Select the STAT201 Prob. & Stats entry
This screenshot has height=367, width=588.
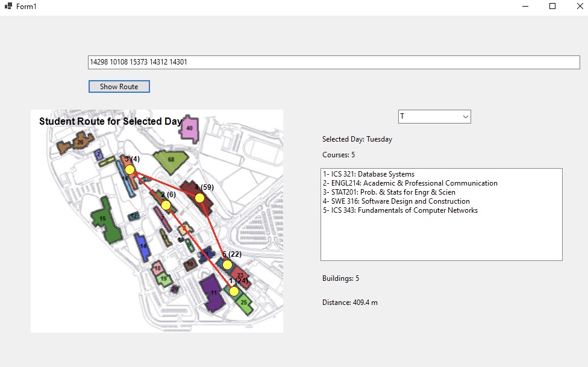tap(389, 192)
